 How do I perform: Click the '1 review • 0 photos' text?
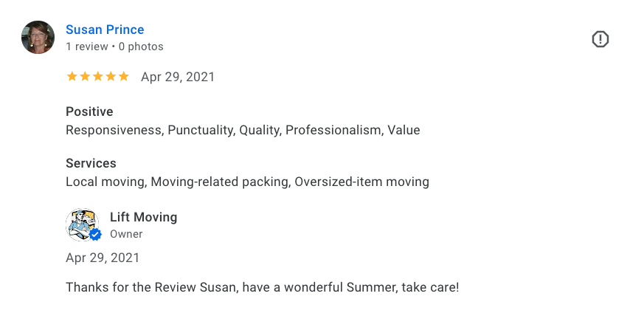(114, 47)
